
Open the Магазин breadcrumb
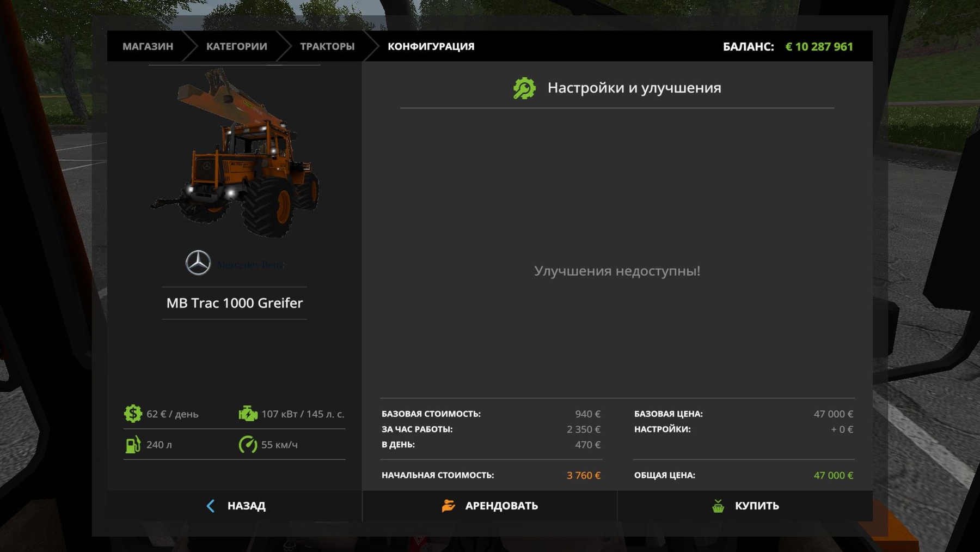click(x=148, y=46)
